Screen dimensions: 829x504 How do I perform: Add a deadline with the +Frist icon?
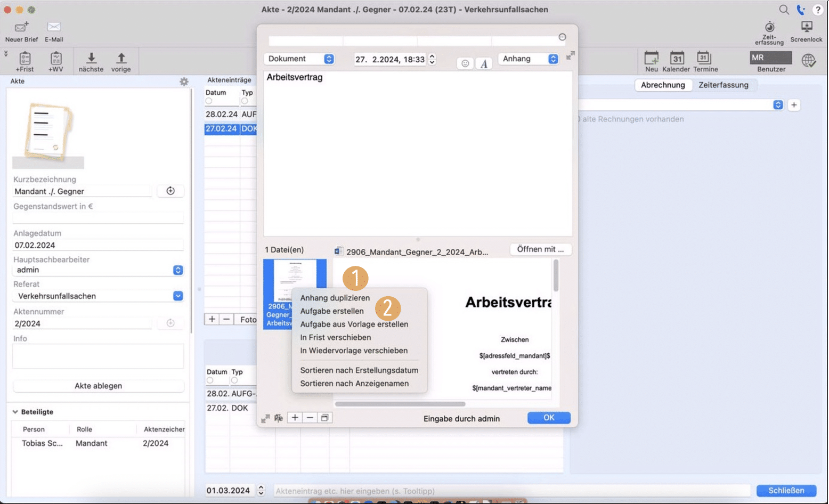click(x=25, y=58)
